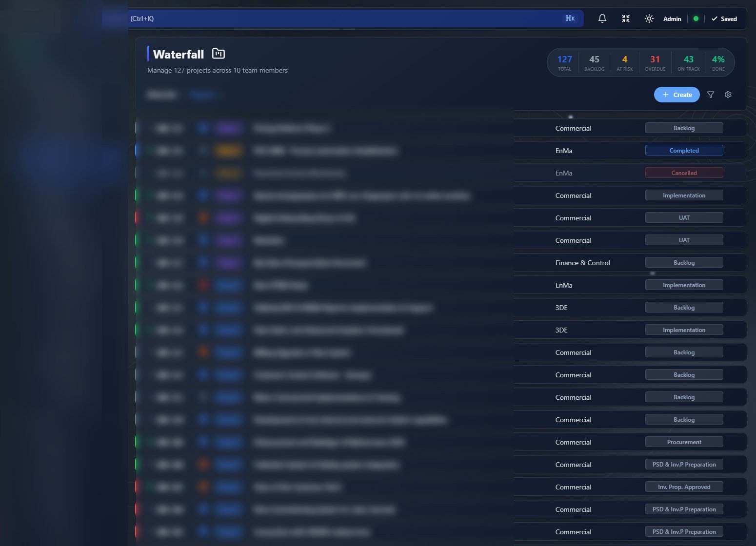Click the search input field at the top
The height and width of the screenshot is (546, 756).
[341, 19]
